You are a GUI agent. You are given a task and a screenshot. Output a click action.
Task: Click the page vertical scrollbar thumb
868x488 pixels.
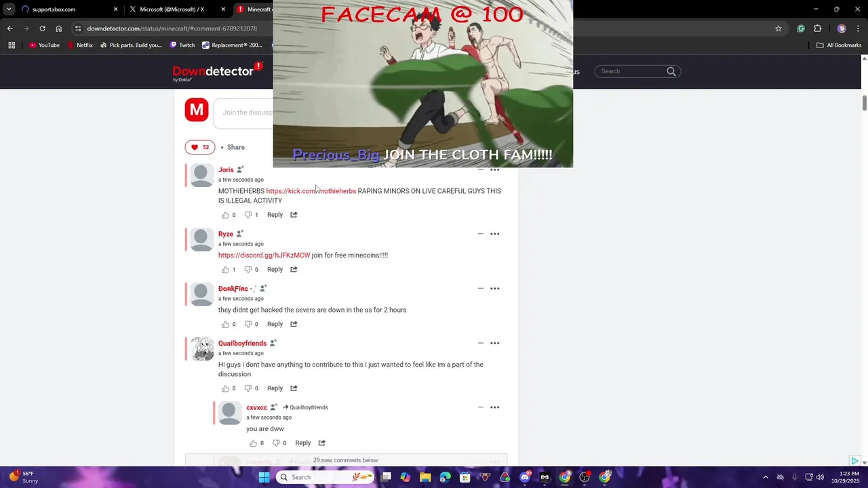864,103
